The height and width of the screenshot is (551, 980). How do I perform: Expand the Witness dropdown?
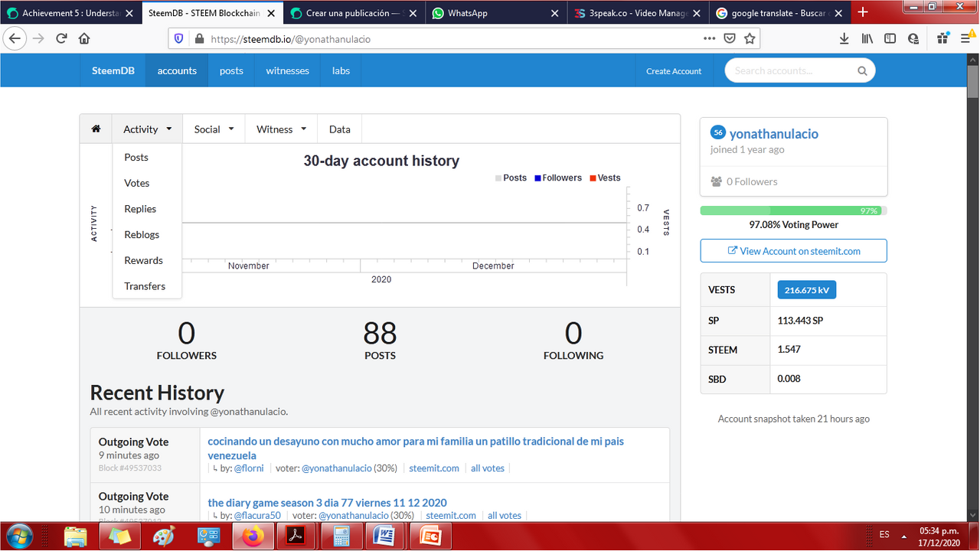(281, 129)
